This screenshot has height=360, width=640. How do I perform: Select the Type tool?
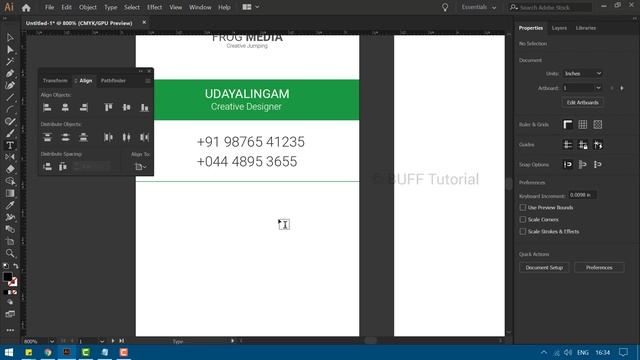point(10,145)
